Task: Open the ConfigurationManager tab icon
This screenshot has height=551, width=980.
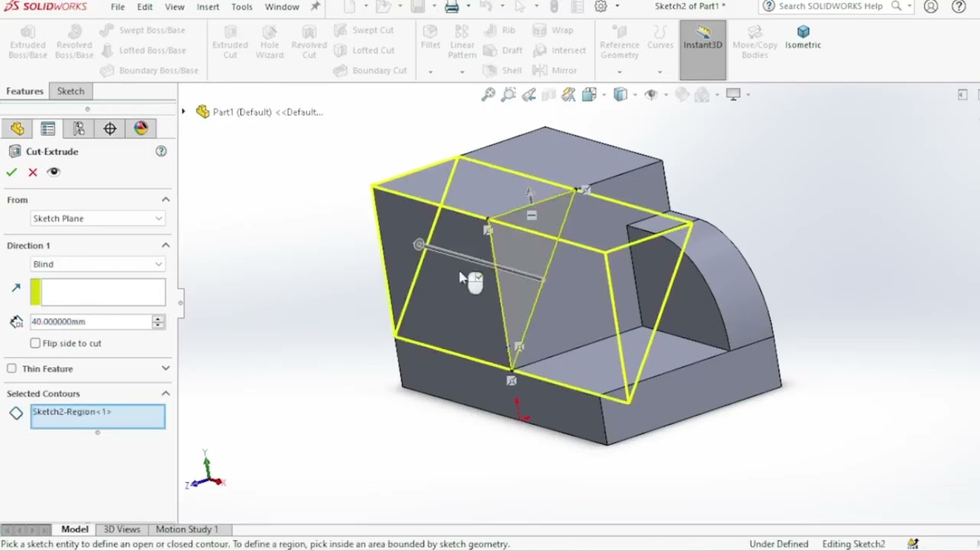Action: (79, 129)
